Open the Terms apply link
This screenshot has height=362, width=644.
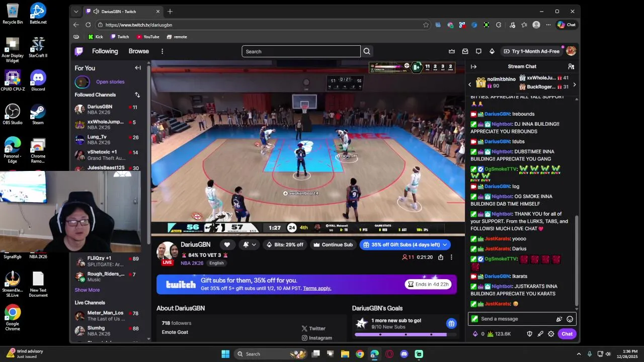[317, 289]
